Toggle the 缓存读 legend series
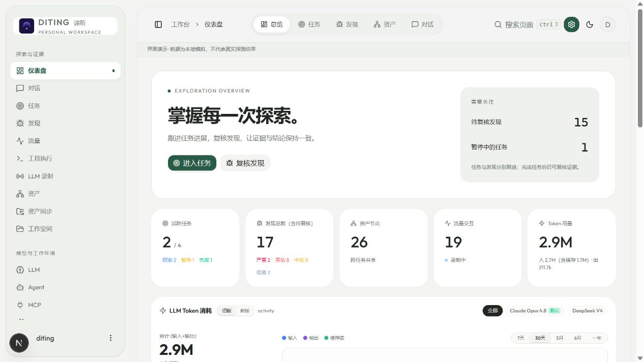Screen dimensions: 644x362 click(x=334, y=338)
